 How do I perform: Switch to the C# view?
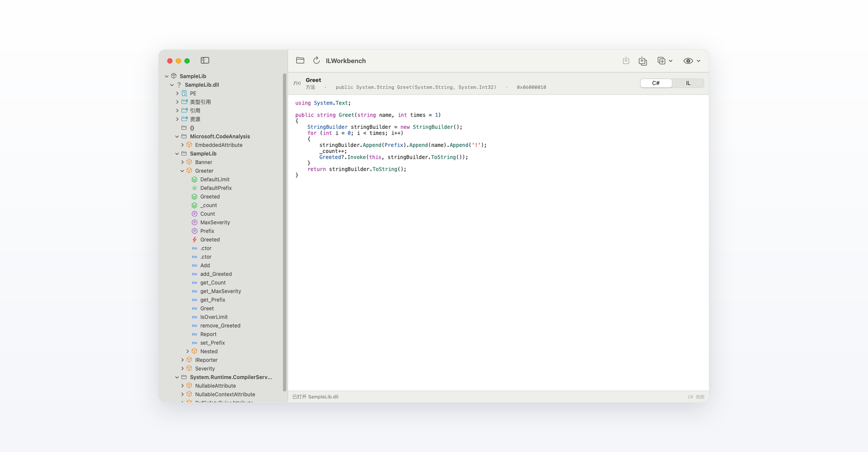656,83
